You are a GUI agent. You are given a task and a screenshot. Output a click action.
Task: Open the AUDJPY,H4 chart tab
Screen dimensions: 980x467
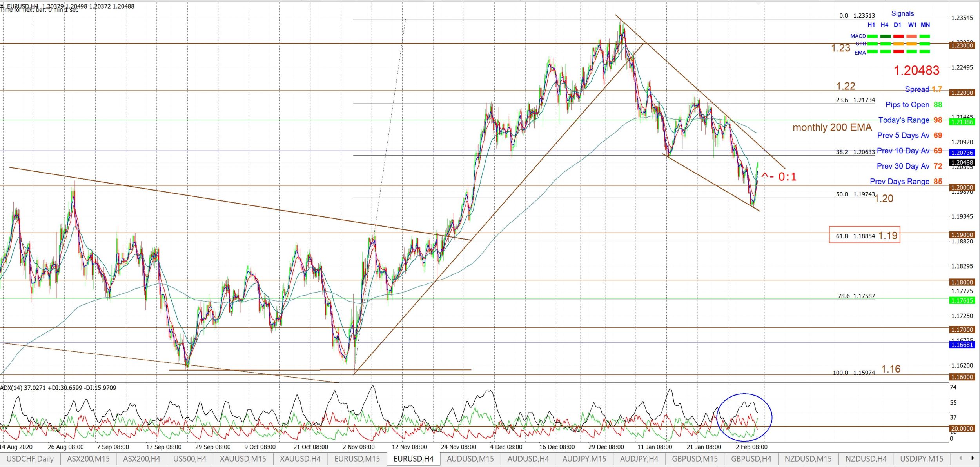click(x=639, y=458)
